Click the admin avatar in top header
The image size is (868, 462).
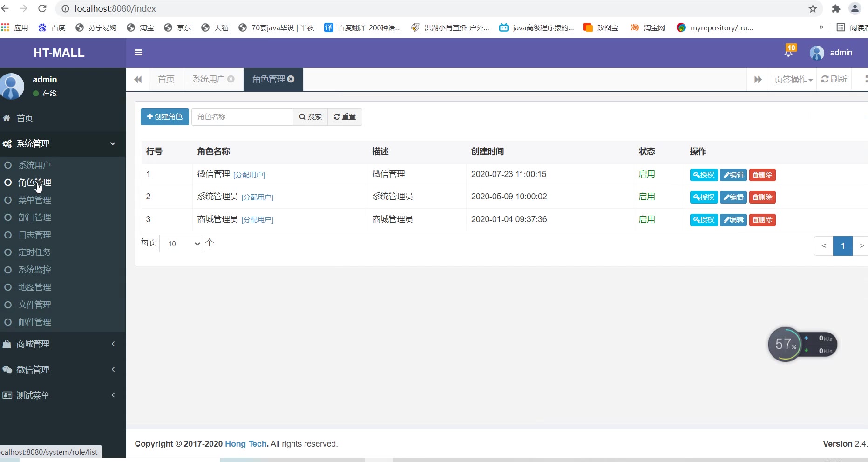(x=817, y=53)
